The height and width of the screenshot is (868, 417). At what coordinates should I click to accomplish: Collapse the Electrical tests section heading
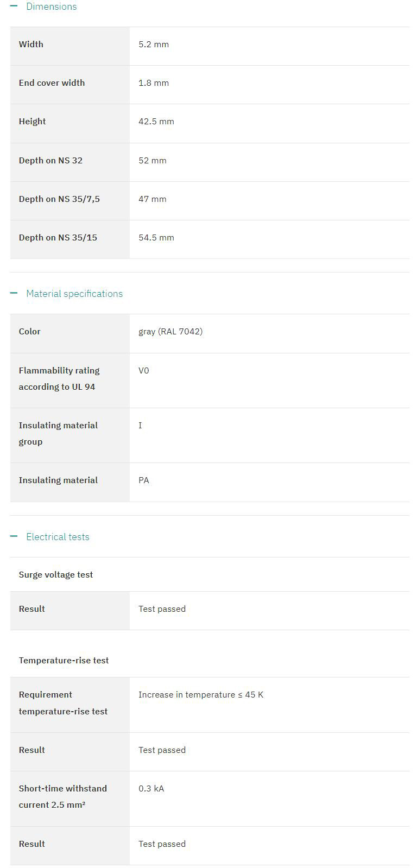58,537
